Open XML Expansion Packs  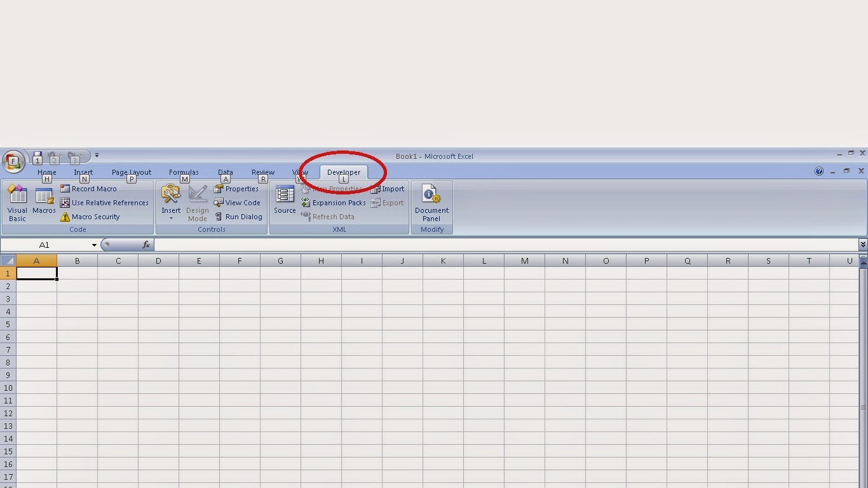click(x=334, y=203)
